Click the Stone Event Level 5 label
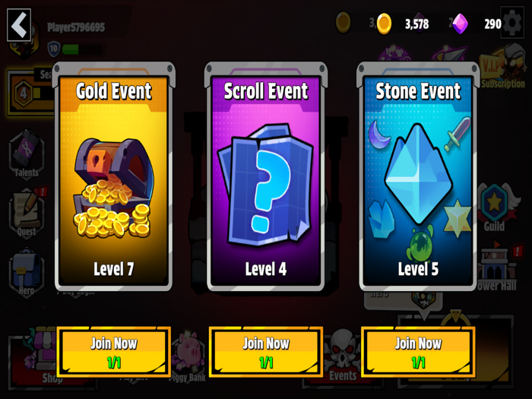 click(x=418, y=269)
